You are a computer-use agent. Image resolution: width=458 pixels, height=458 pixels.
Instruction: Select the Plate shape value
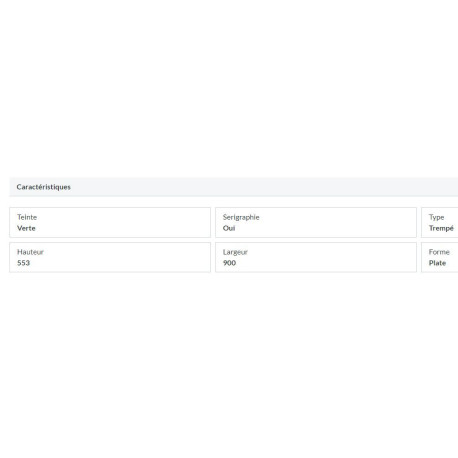[x=437, y=263]
